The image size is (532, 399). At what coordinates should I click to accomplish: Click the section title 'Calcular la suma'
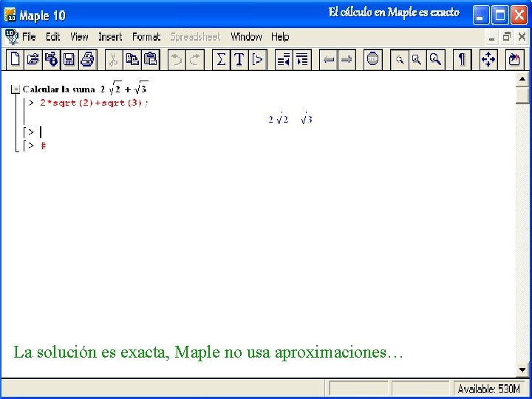[58, 89]
